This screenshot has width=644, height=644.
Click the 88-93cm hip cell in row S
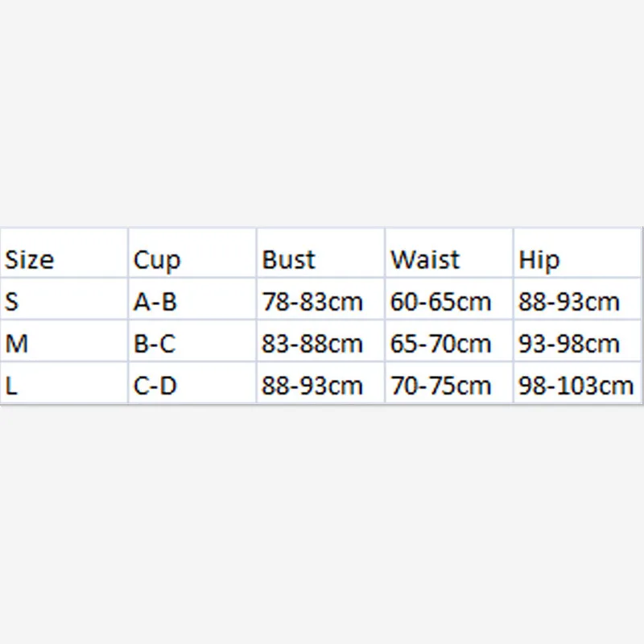click(577, 299)
